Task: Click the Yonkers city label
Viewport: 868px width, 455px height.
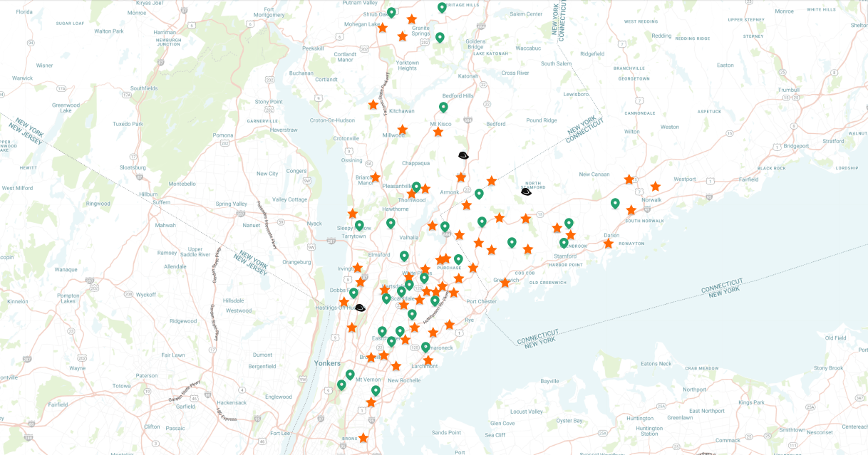Action: click(327, 363)
